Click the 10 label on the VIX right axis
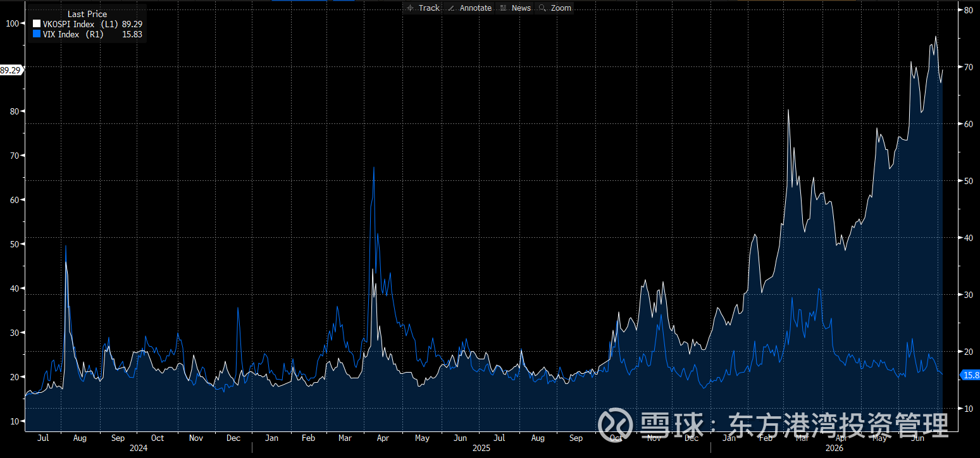The image size is (980, 458). (x=968, y=408)
